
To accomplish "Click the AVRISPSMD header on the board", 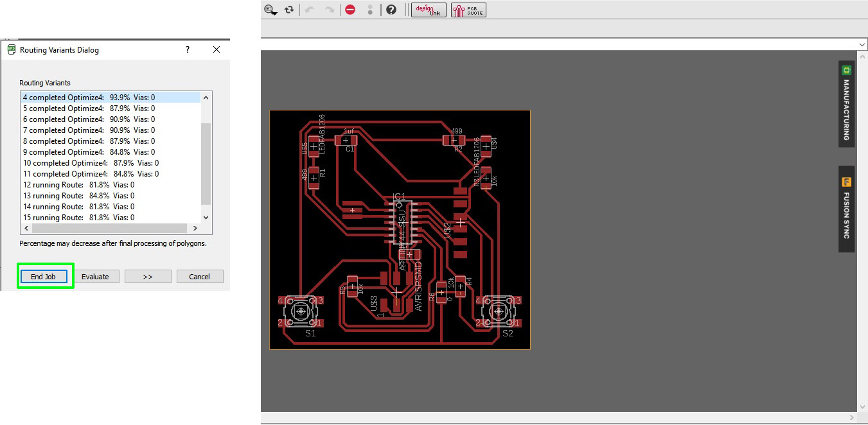I will 397,291.
